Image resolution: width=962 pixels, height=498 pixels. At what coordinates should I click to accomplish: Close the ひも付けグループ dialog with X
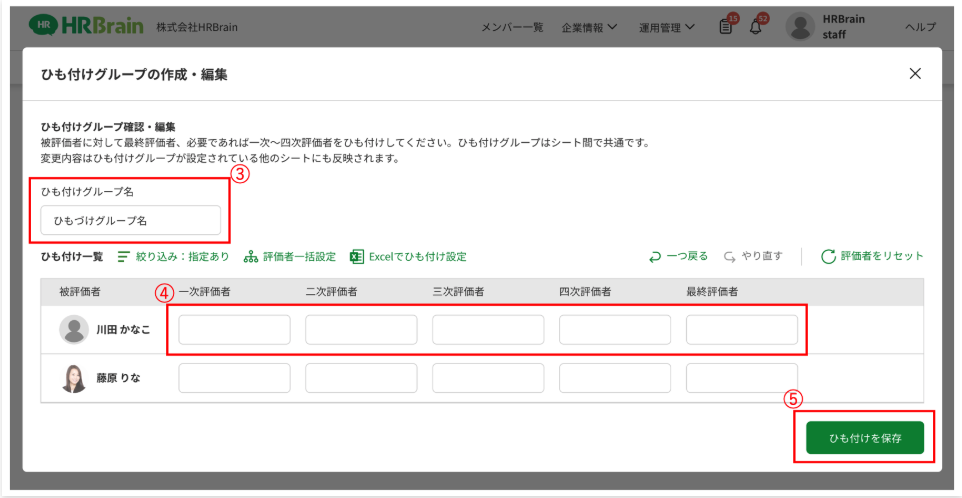click(x=914, y=74)
